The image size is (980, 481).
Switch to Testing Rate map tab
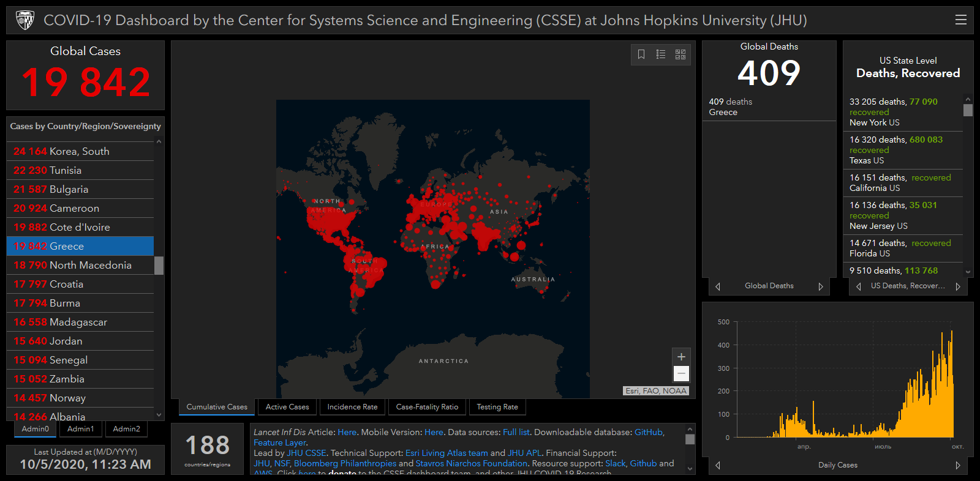point(497,407)
